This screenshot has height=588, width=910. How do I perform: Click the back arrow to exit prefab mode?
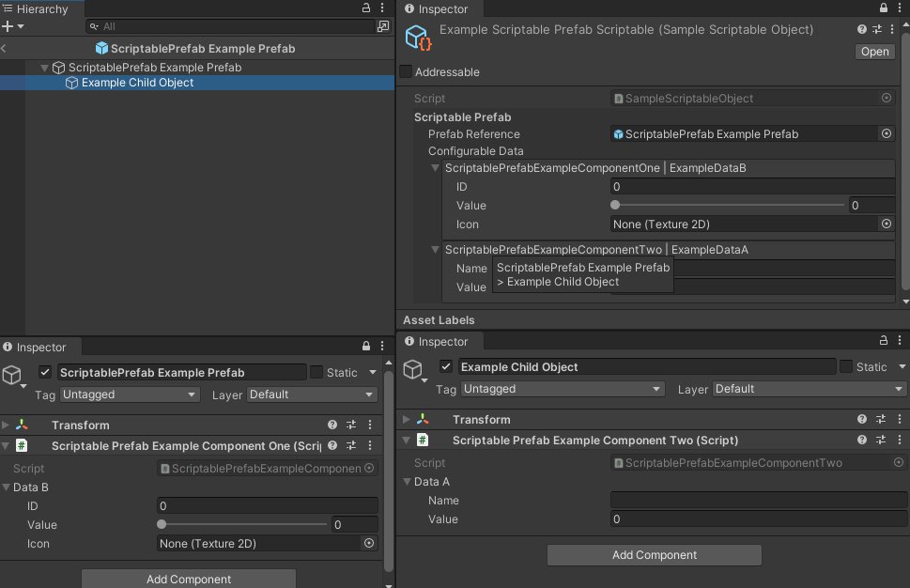tap(6, 48)
